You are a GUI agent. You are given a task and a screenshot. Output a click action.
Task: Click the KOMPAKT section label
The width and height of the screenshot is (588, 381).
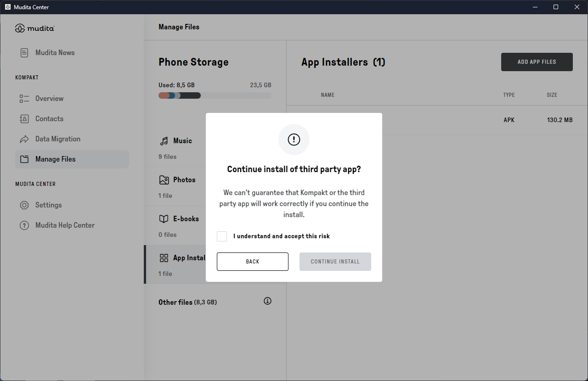(x=27, y=78)
